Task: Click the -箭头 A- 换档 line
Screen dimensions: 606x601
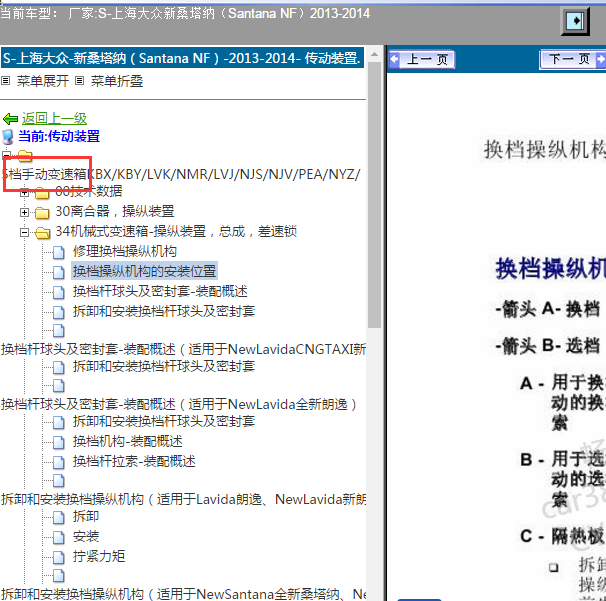Action: [548, 309]
